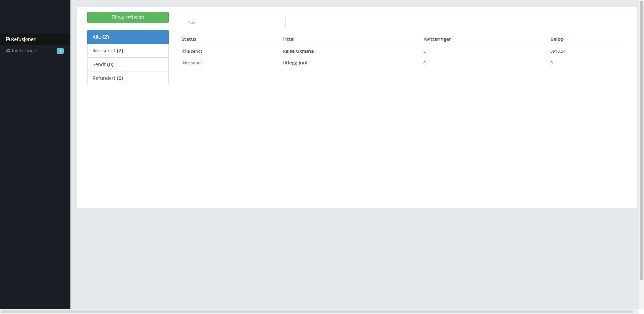Switch to the Refundert (0) filter
The image size is (644, 314).
pyautogui.click(x=128, y=78)
